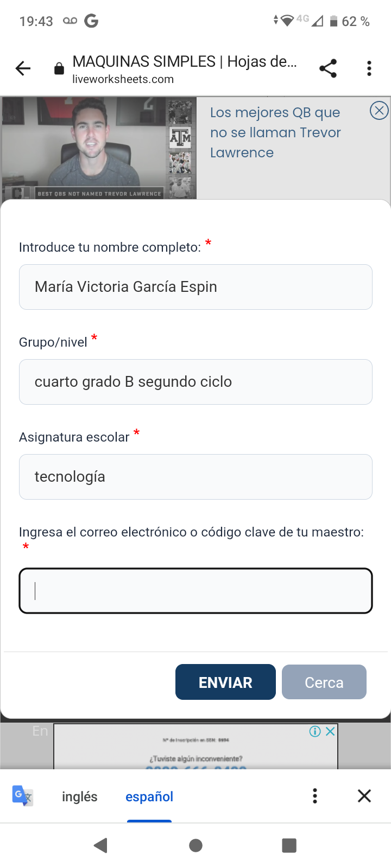This screenshot has height=868, width=391.
Task: Open translate bar three-dot options
Action: click(x=315, y=796)
